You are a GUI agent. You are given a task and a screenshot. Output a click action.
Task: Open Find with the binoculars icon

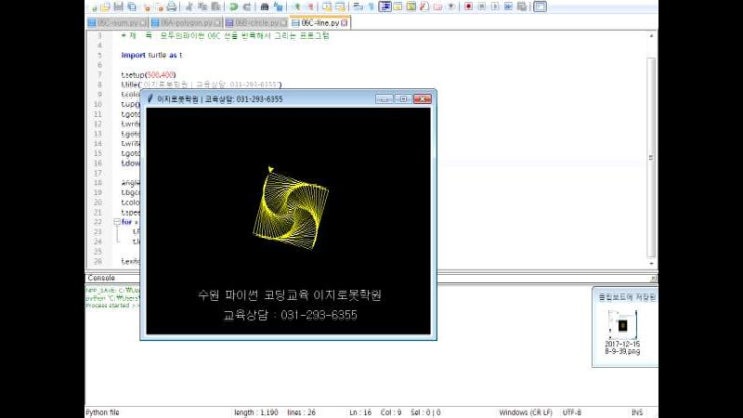[x=264, y=6]
